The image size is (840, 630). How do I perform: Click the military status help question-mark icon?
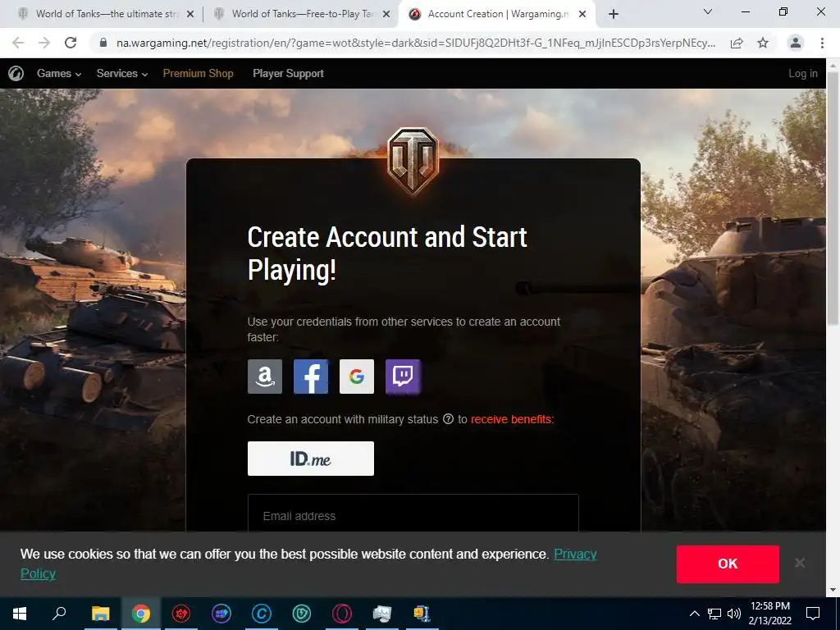click(448, 419)
